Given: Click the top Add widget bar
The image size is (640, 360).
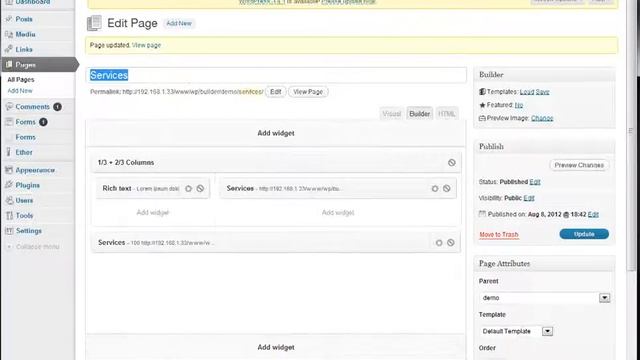Looking at the screenshot, I should tap(276, 133).
